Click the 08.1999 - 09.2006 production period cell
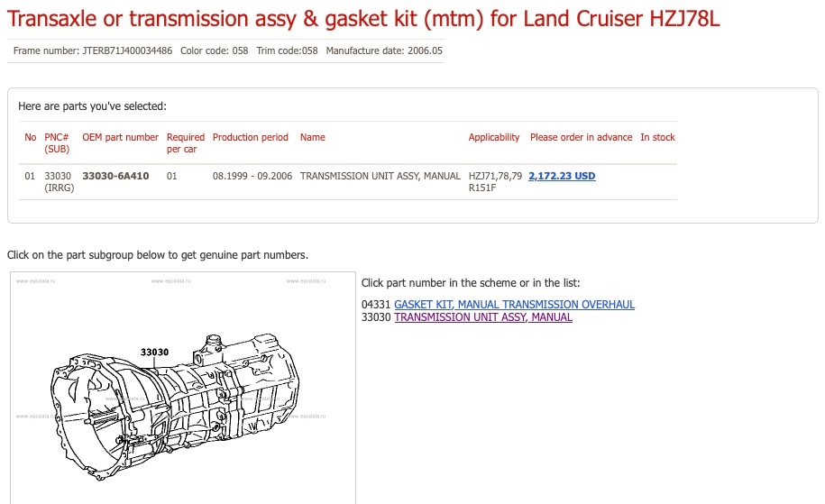The height and width of the screenshot is (504, 825). [252, 176]
